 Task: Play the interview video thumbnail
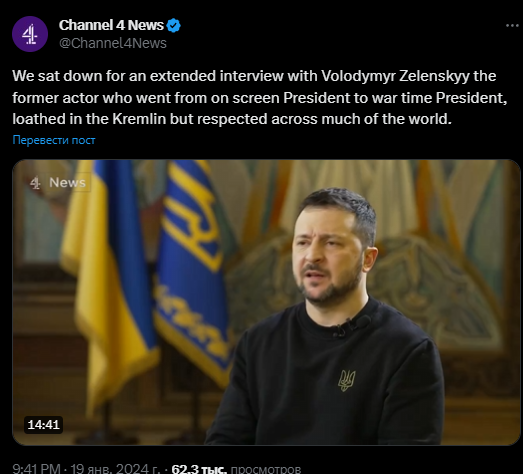[266, 302]
